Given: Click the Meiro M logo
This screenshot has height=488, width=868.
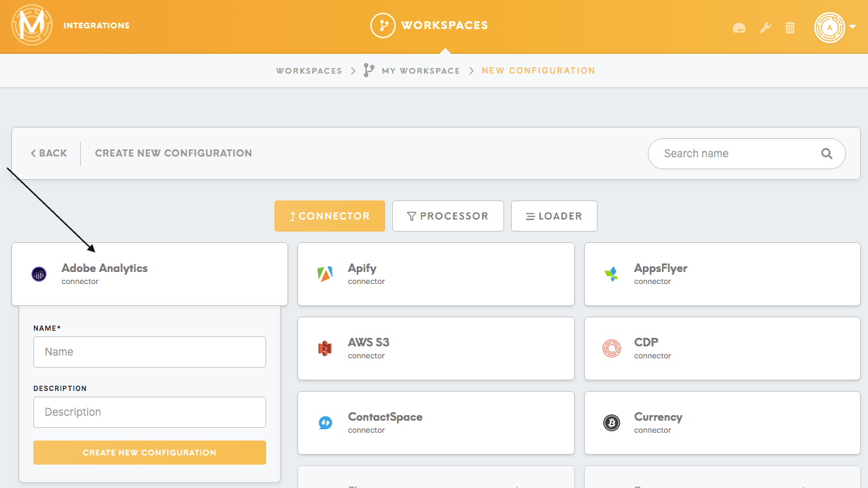Looking at the screenshot, I should pos(32,25).
